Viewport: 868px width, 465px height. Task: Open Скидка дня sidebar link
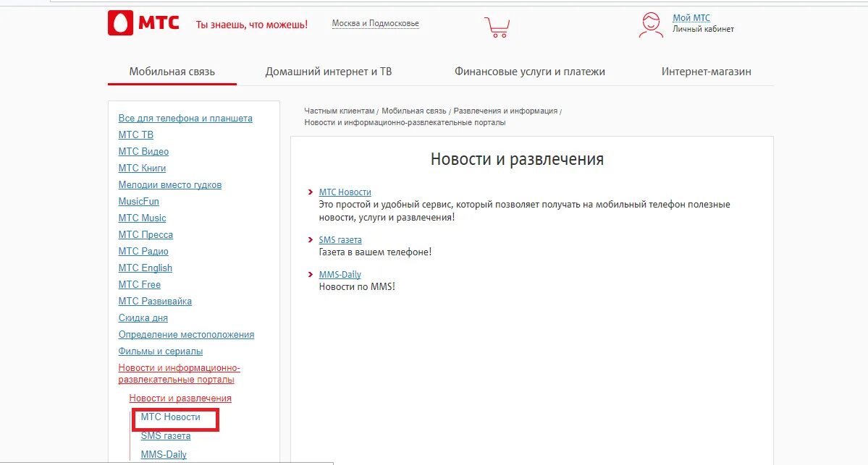click(143, 318)
